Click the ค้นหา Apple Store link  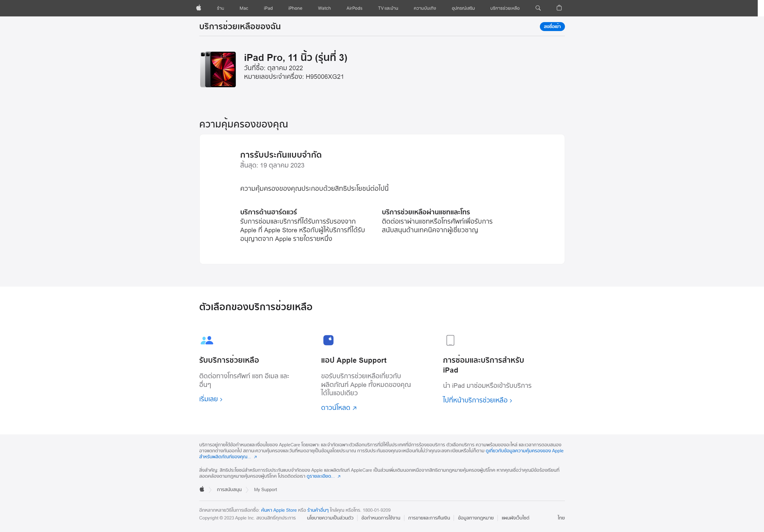point(278,510)
